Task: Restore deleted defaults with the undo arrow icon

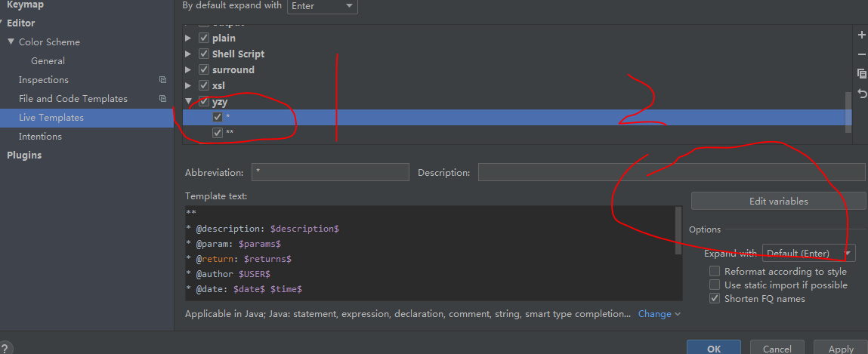Action: (x=861, y=94)
